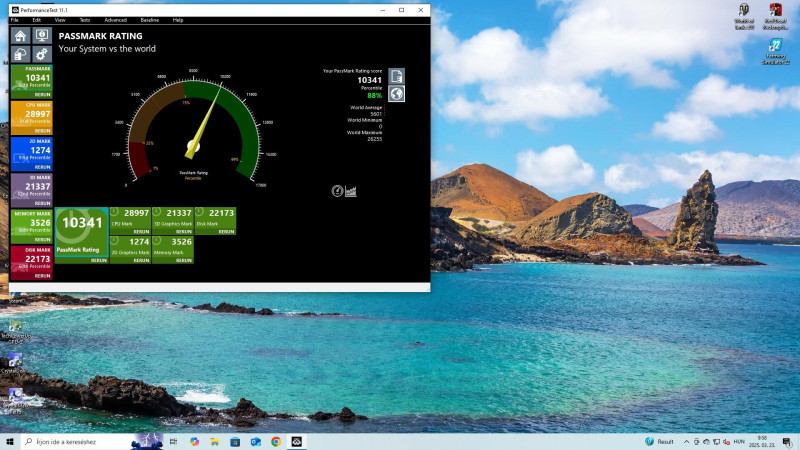Select the Red Dead Redemption desktop shortcut

pos(776,16)
